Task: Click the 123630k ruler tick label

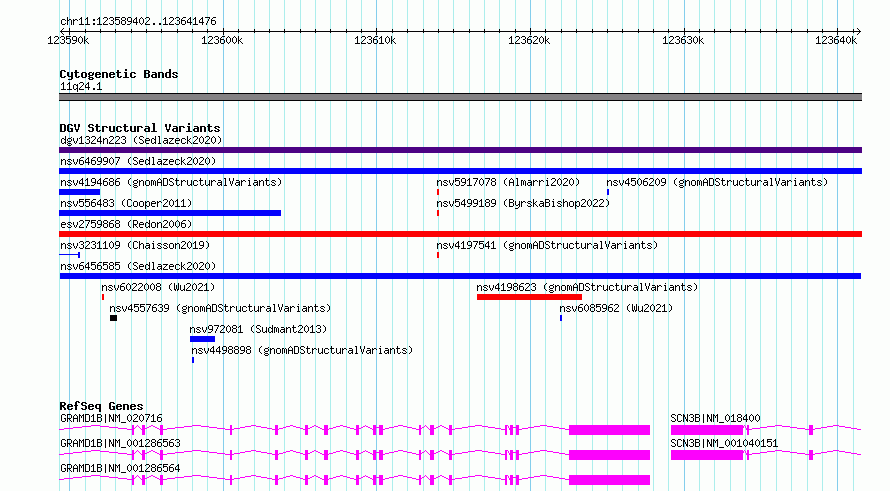Action: (683, 40)
